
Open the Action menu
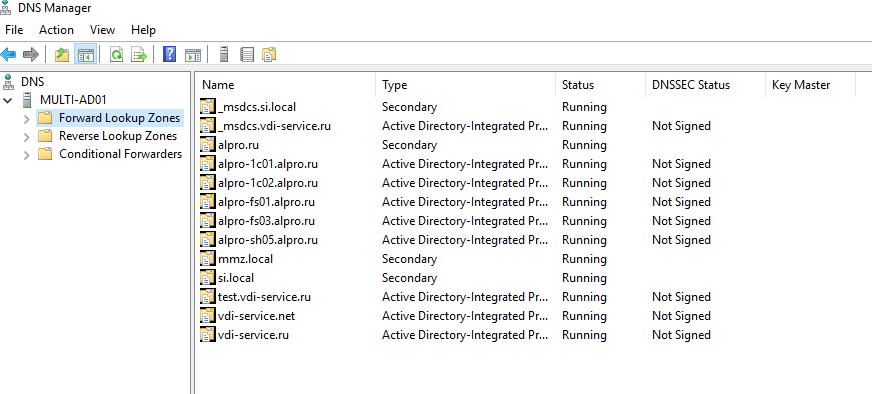(x=56, y=30)
